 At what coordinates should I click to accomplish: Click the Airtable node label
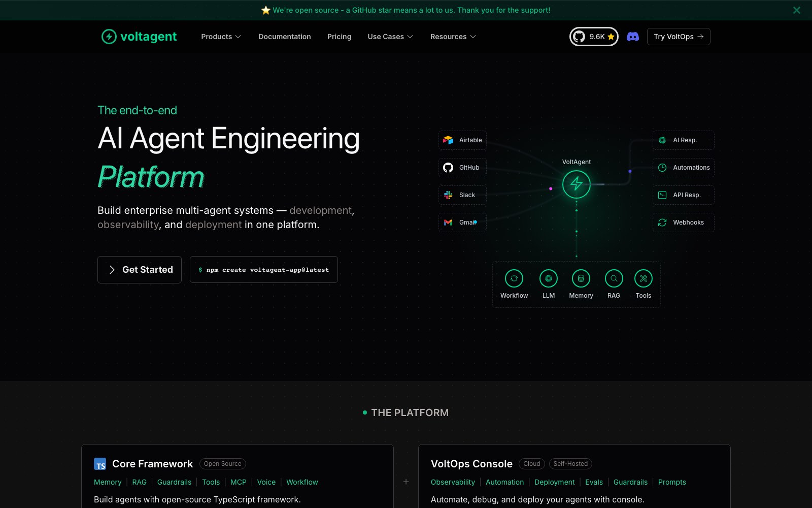tap(470, 140)
